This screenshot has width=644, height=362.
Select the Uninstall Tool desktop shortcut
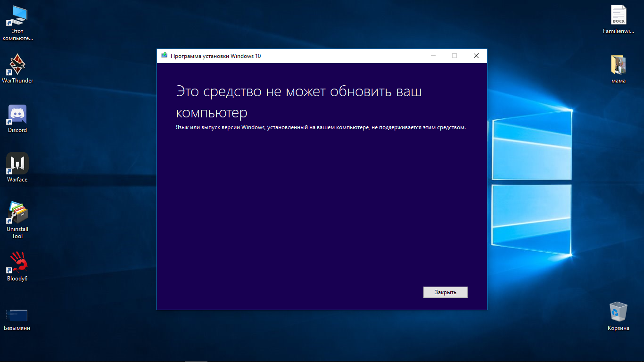pyautogui.click(x=17, y=220)
